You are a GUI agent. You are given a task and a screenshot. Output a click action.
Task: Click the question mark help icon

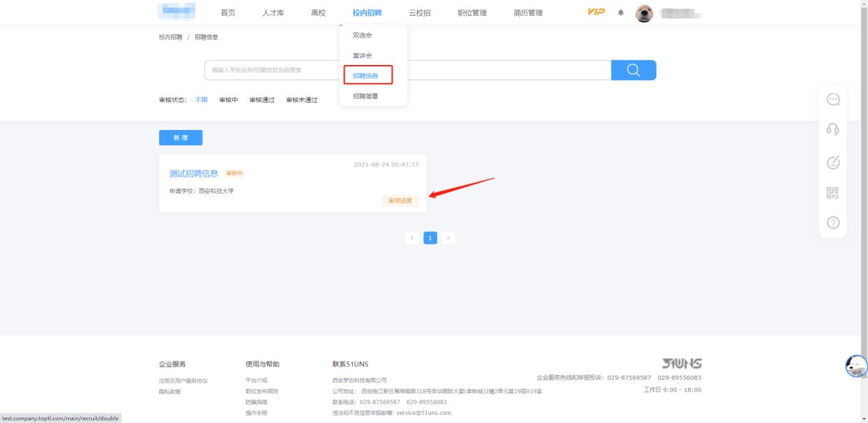832,222
